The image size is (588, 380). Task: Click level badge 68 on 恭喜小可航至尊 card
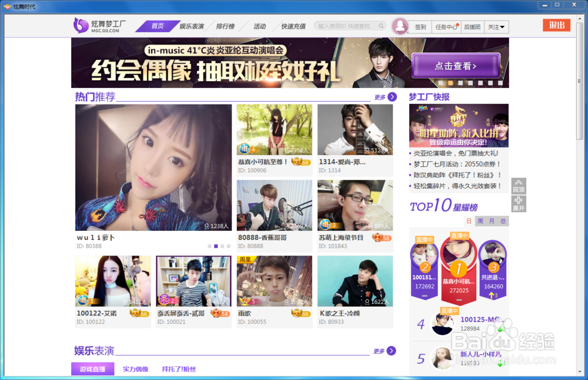[300, 162]
